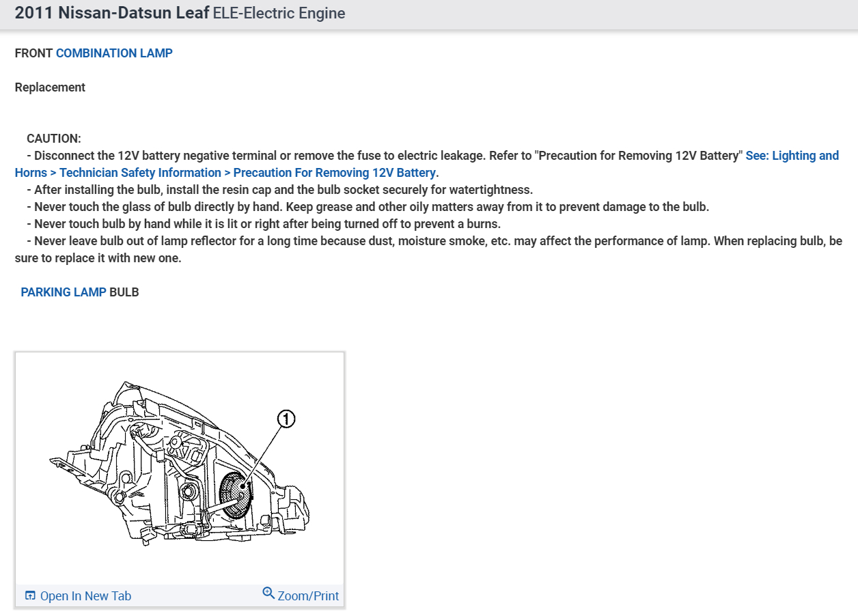Select the headlamp assembly diagram image
858x616 pixels.
180,467
